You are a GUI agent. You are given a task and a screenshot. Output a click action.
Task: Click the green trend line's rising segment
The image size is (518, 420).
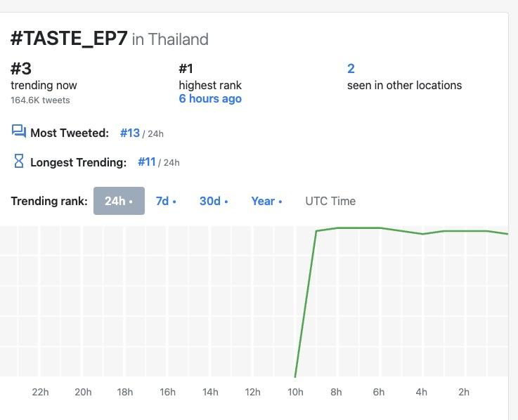306,304
